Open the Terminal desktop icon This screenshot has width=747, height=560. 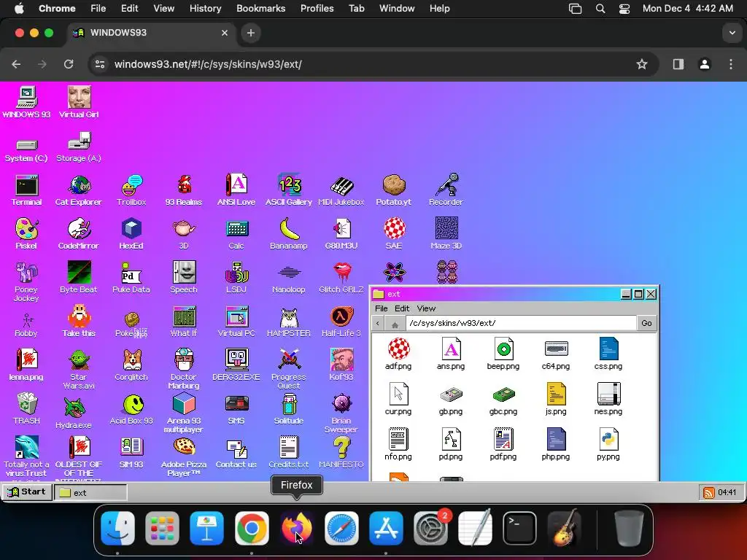[27, 190]
